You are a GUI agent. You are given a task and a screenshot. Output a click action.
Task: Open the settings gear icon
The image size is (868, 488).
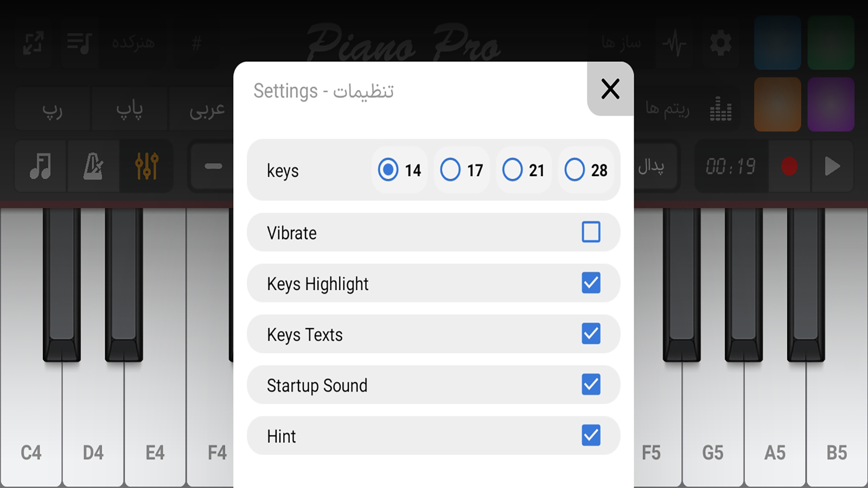click(720, 43)
